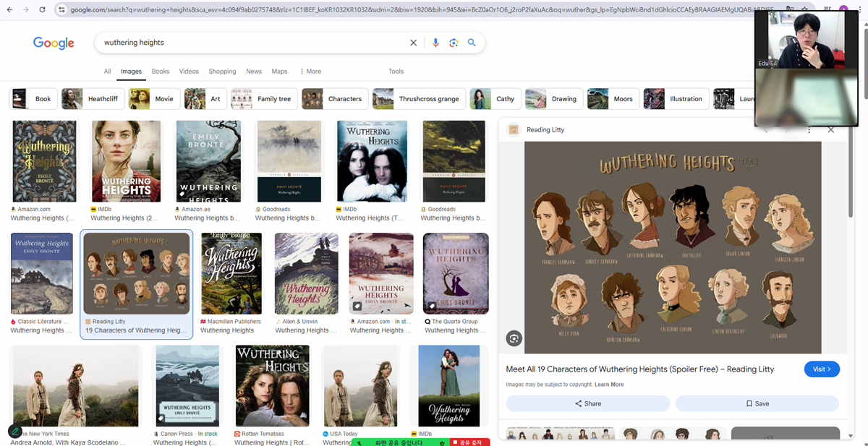Switch to the All results tab

107,72
